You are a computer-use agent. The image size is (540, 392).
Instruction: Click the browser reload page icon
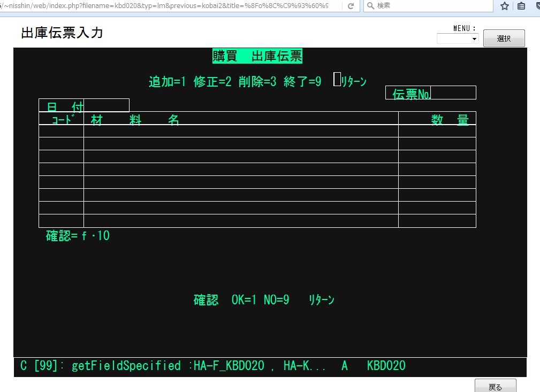(x=351, y=6)
